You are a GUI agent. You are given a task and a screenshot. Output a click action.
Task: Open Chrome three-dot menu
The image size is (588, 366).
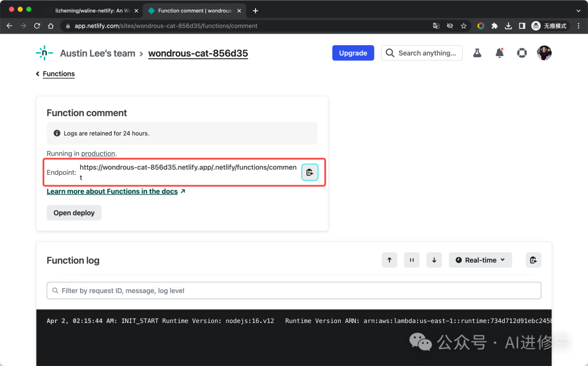[579, 26]
